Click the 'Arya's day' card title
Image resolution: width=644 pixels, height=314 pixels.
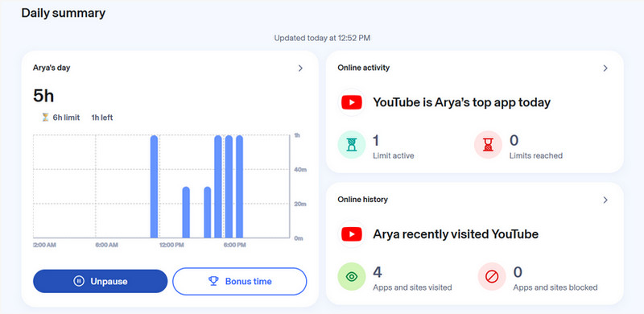[x=52, y=68]
